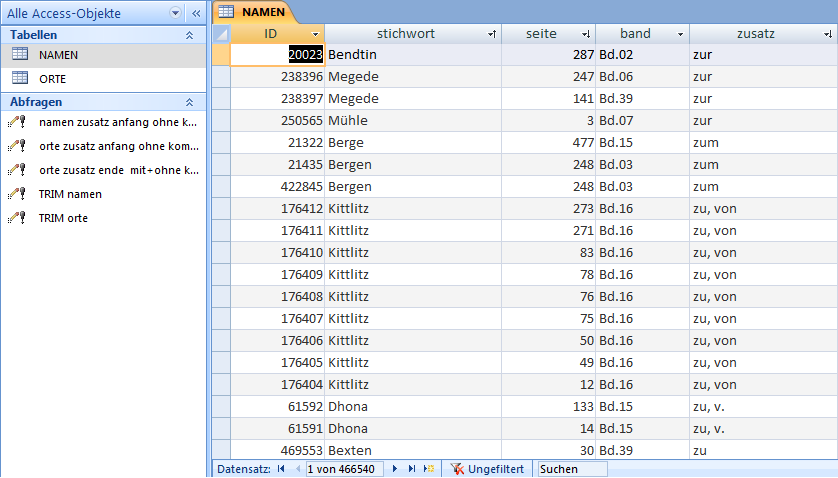Screen dimensions: 838x478
Task: Go to first record navigation arrow
Action: tap(280, 468)
